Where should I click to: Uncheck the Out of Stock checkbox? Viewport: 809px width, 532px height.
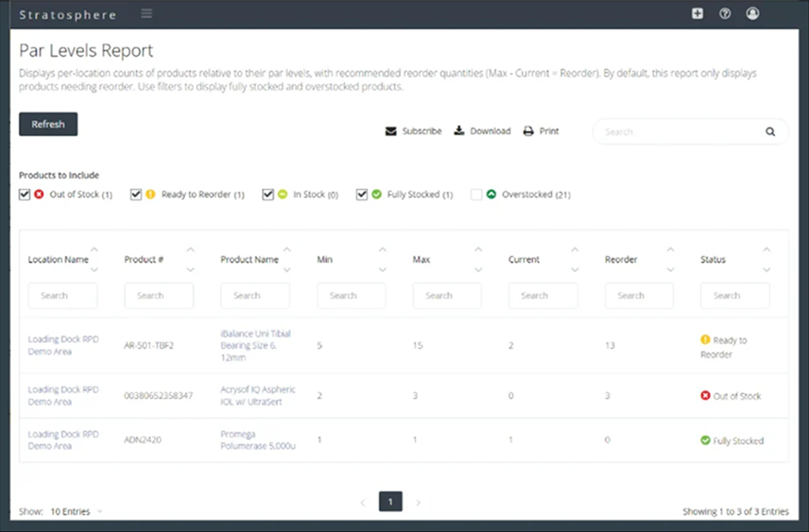click(25, 195)
